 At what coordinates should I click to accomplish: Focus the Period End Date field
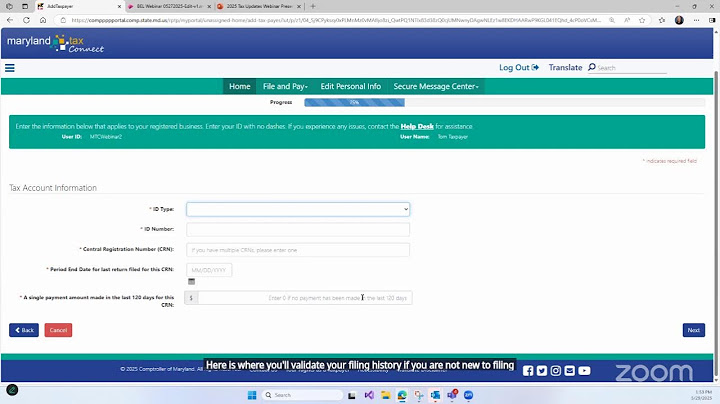pos(209,270)
